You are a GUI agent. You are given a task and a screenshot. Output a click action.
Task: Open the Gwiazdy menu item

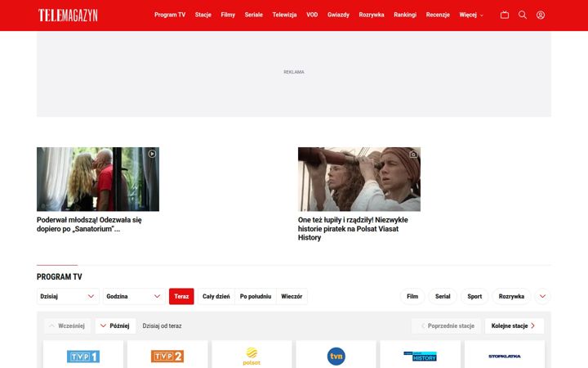338,15
